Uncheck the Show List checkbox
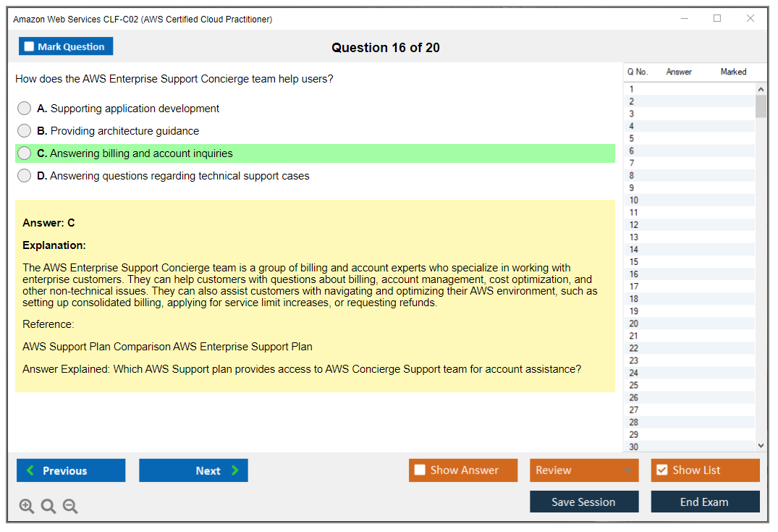 (661, 470)
